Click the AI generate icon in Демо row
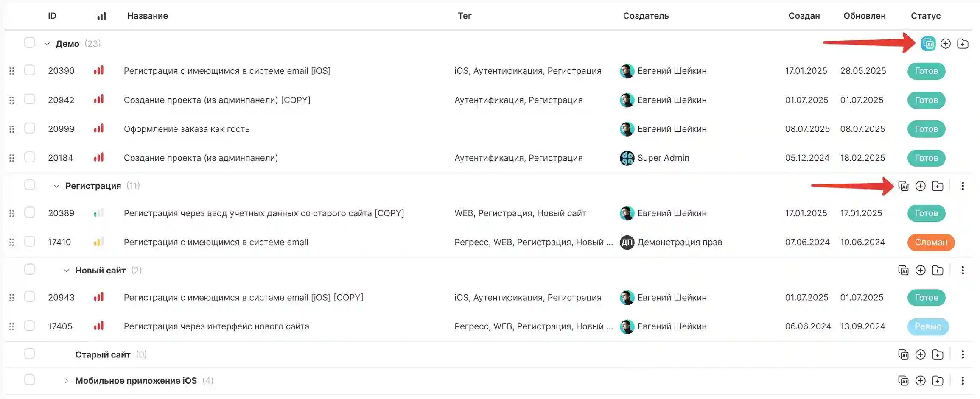This screenshot has width=980, height=399. pos(928,44)
